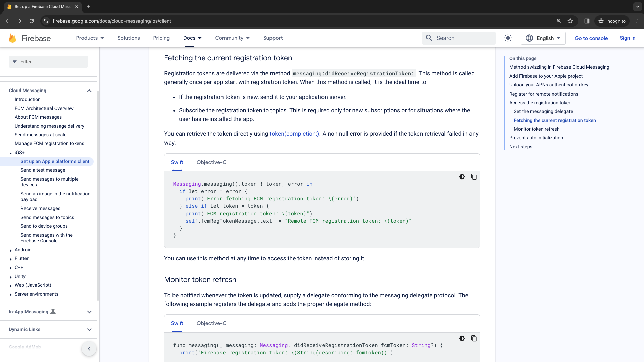This screenshot has width=644, height=362.
Task: Click the globe language icon
Action: click(x=529, y=38)
